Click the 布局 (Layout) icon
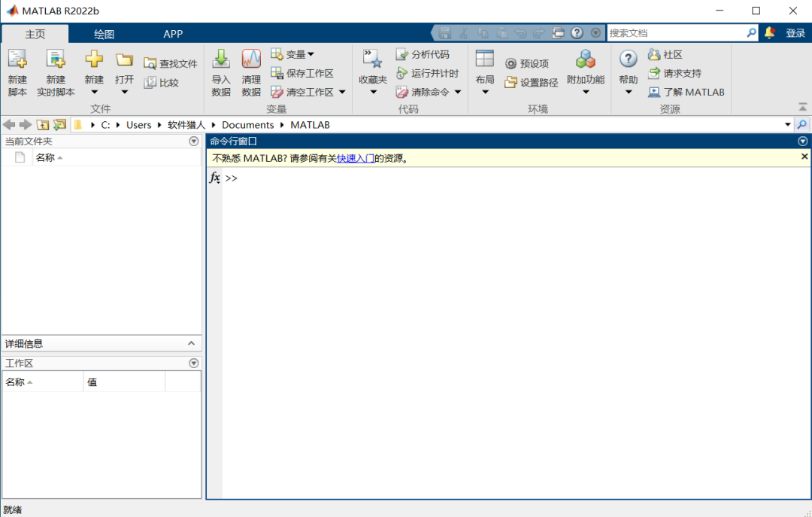This screenshot has height=517, width=812. 485,59
